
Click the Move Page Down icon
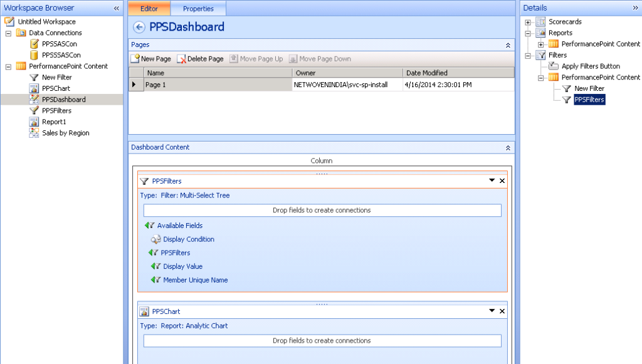293,59
